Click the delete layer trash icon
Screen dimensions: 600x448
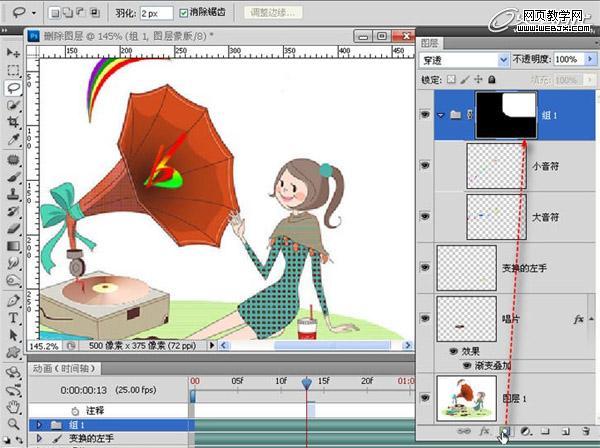coord(584,431)
